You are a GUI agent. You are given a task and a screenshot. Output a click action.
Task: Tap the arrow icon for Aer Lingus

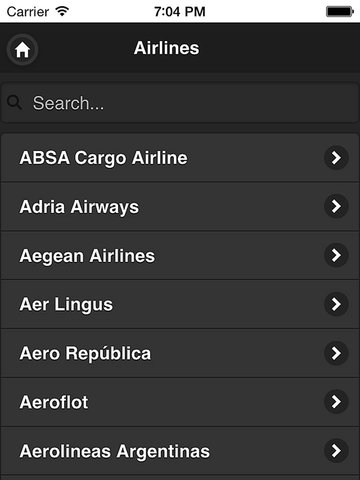(336, 304)
